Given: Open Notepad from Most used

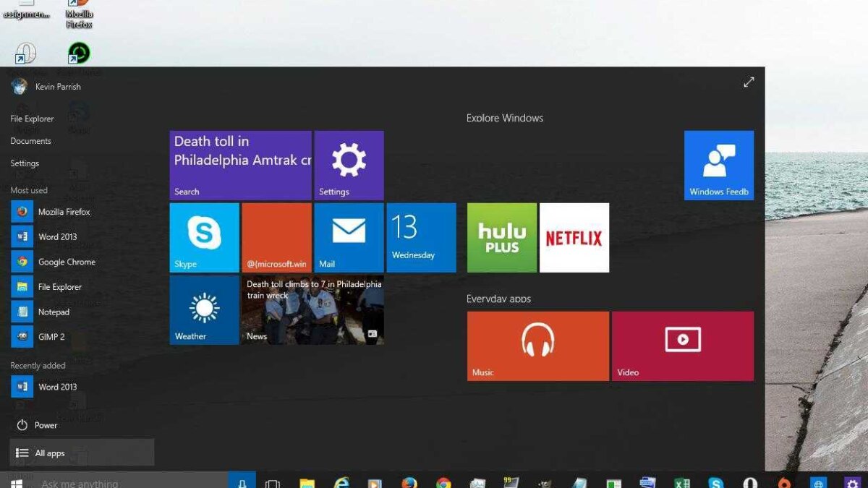Looking at the screenshot, I should [54, 312].
